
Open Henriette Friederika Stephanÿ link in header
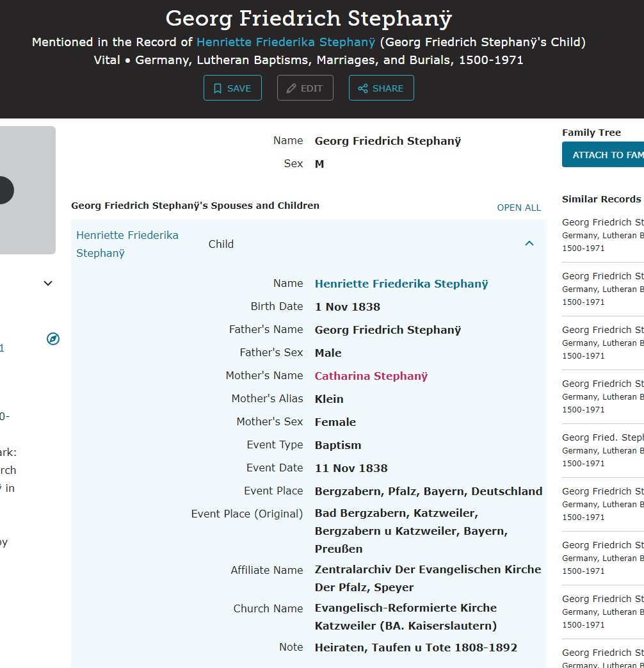click(x=286, y=42)
